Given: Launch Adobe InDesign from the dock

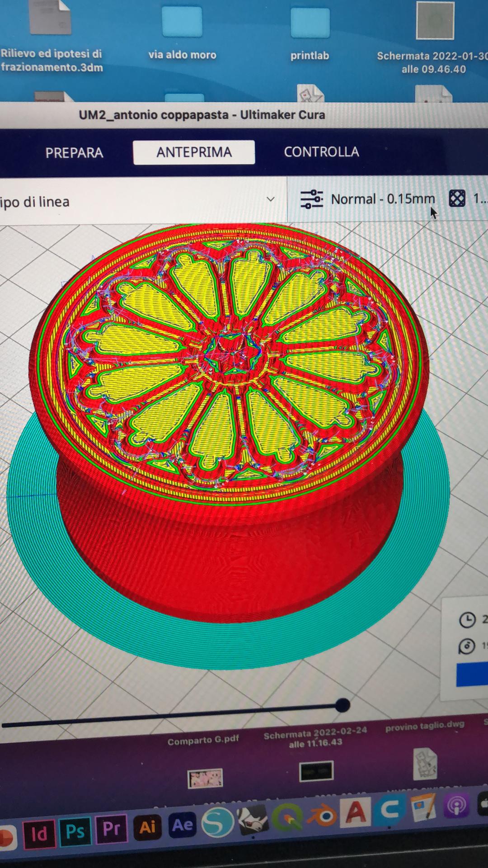Looking at the screenshot, I should pyautogui.click(x=39, y=833).
